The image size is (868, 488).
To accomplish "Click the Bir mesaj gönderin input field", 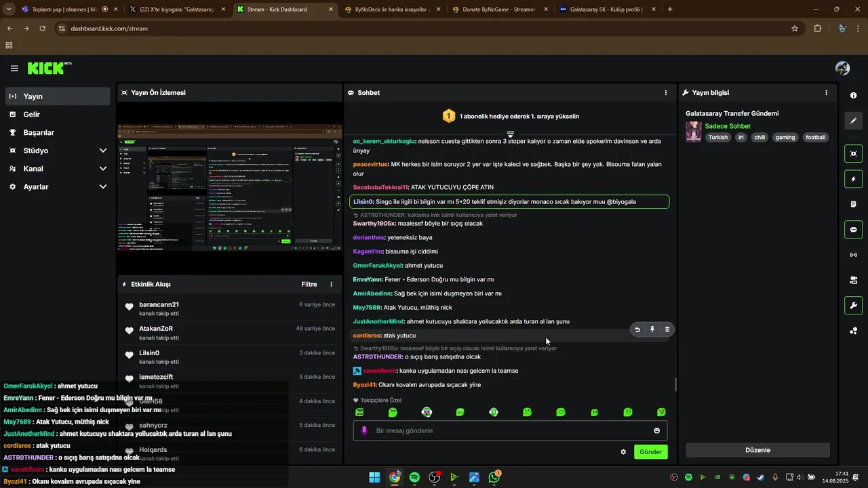I will (x=510, y=431).
